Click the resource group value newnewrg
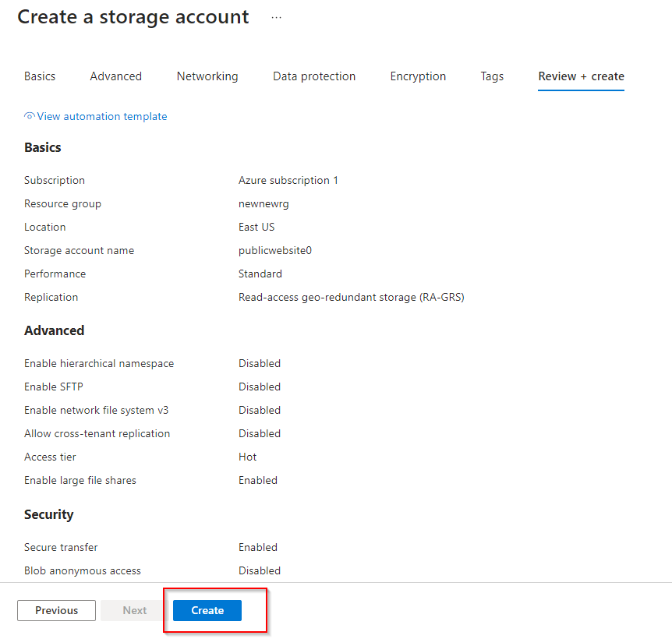 click(263, 203)
